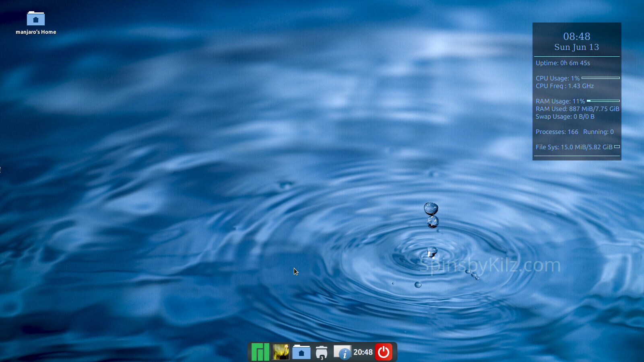Viewport: 644px width, 362px height.
Task: Click the Sun Jun 13 date text
Action: click(576, 47)
